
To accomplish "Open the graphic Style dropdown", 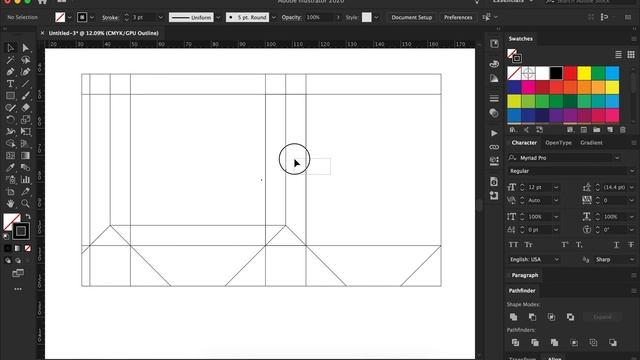I will (x=376, y=18).
